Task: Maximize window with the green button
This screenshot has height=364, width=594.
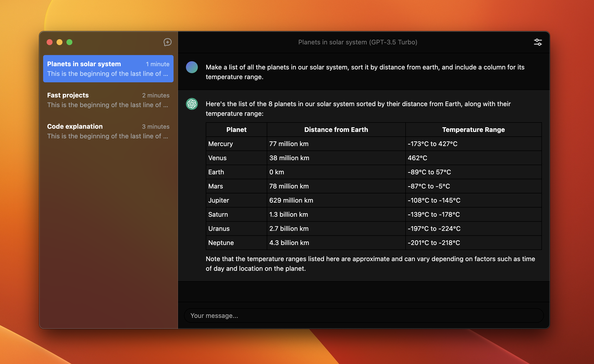Action: pyautogui.click(x=69, y=42)
